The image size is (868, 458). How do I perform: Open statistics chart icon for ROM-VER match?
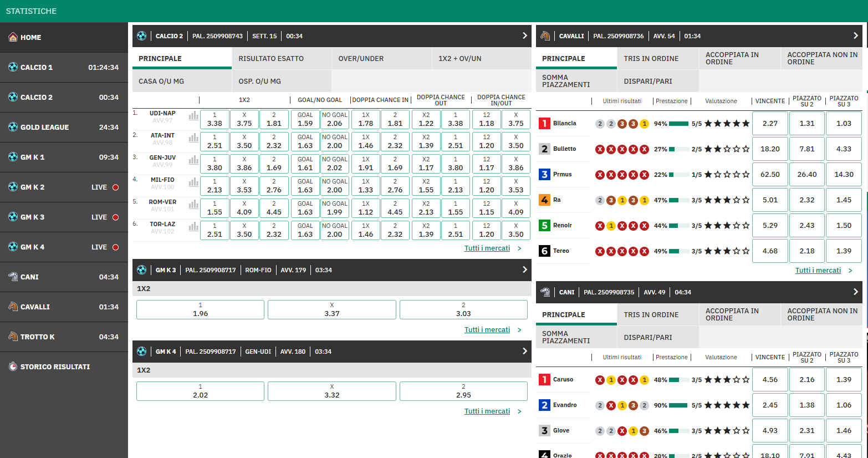193,205
